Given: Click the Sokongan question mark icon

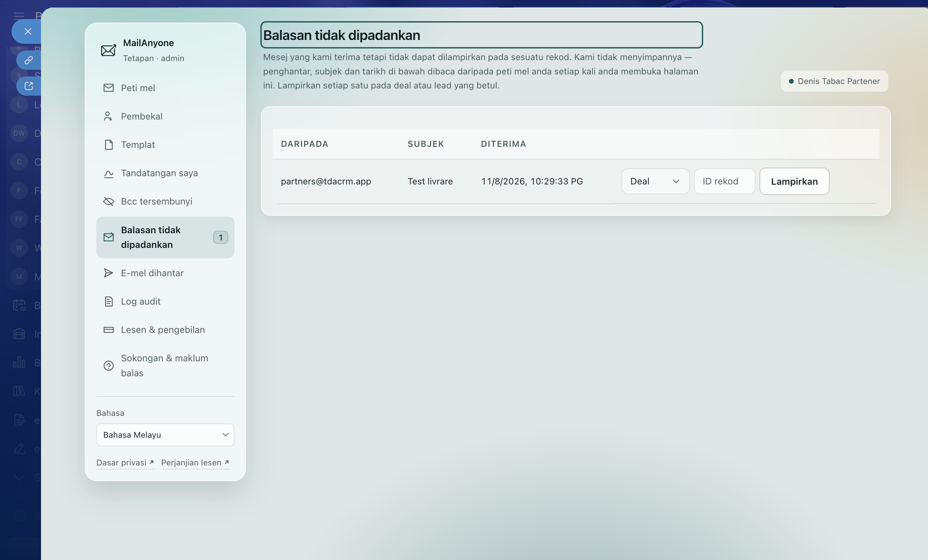Looking at the screenshot, I should coord(108,365).
